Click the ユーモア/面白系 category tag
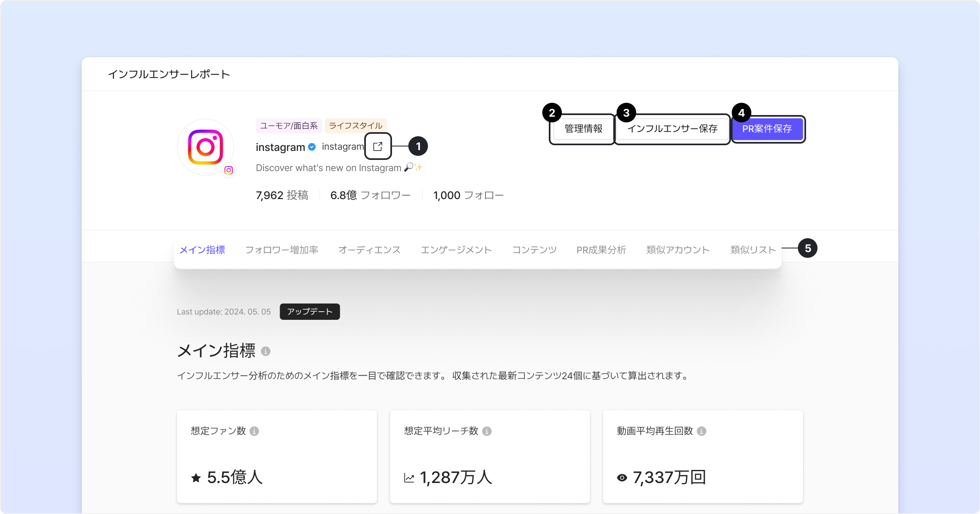The height and width of the screenshot is (514, 980). tap(289, 126)
